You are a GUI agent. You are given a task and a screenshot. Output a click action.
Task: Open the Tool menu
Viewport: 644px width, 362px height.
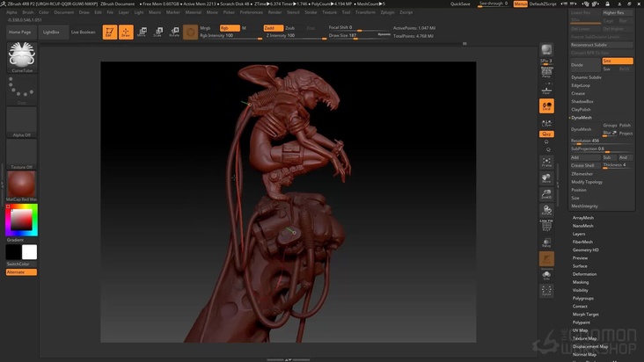point(347,12)
